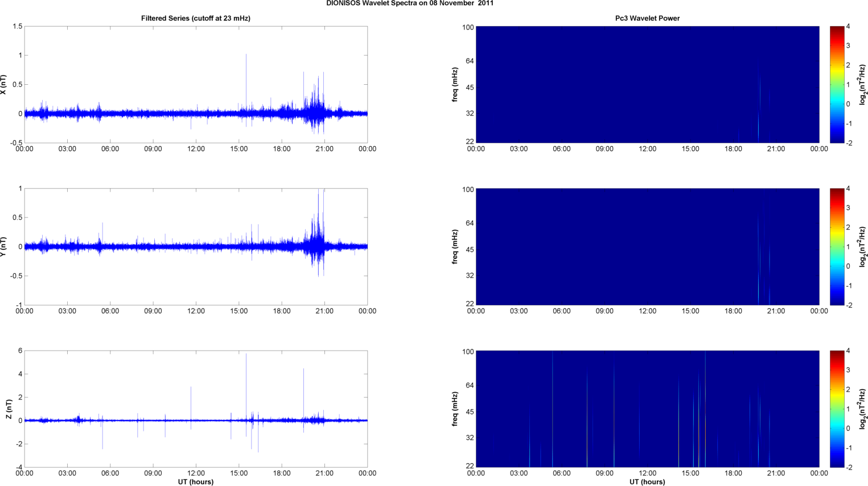
Task: Click the '4' tick on top colorbar
Action: [848, 26]
